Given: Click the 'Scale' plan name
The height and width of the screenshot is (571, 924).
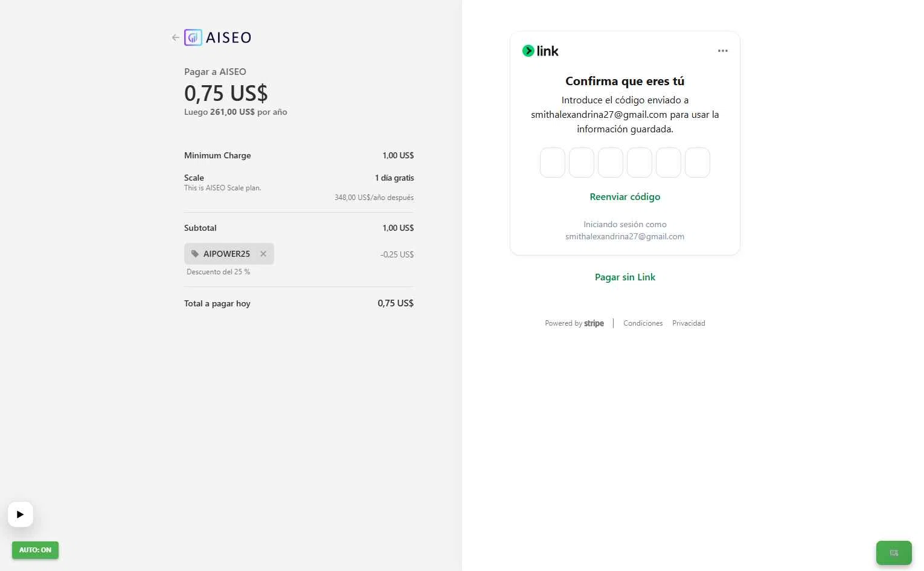Looking at the screenshot, I should (194, 178).
